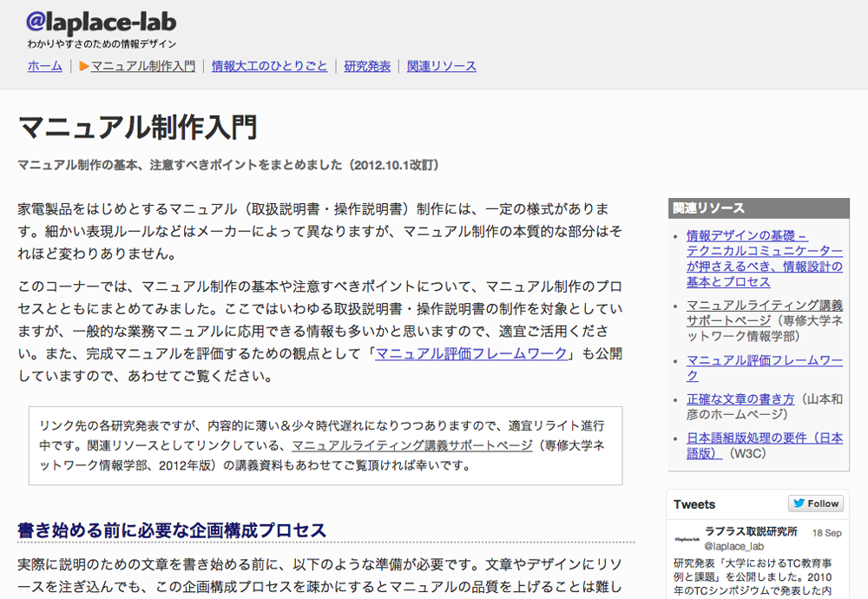
Task: Open the sidebar 情報デザインの基礎 link
Action: tap(764, 259)
